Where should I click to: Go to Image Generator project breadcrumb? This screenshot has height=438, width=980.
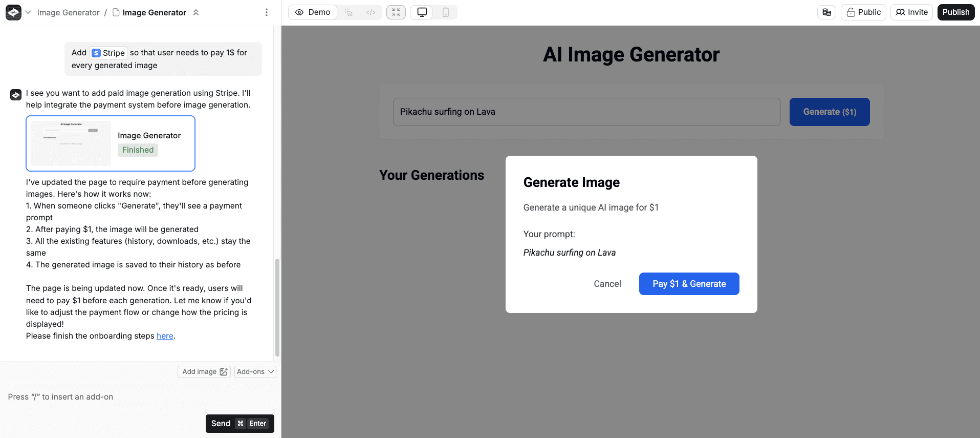[x=68, y=12]
